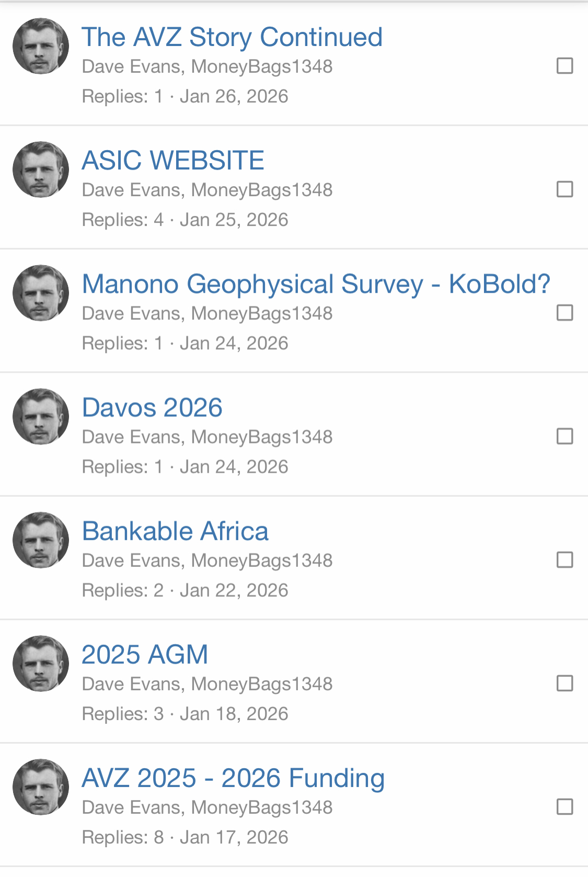Click the avatar beside The AVZ Story Continued
The height and width of the screenshot is (877, 588).
click(x=41, y=47)
